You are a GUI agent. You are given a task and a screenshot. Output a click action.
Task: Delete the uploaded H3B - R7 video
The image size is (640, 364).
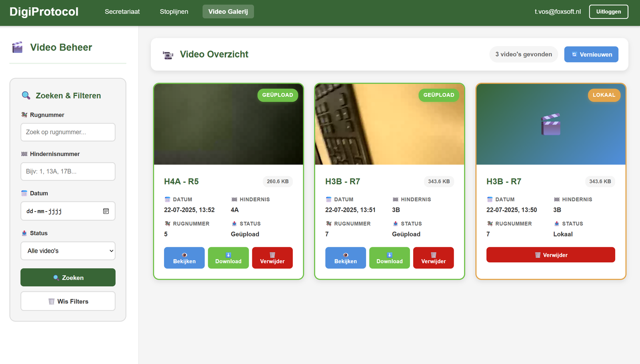434,258
